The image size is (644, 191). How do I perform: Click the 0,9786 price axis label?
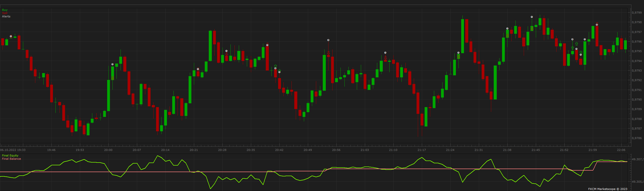point(637,138)
